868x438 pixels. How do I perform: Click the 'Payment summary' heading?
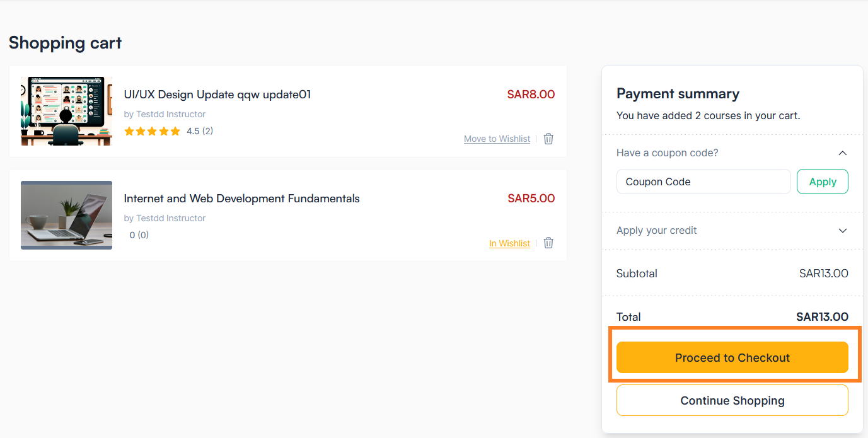(678, 94)
